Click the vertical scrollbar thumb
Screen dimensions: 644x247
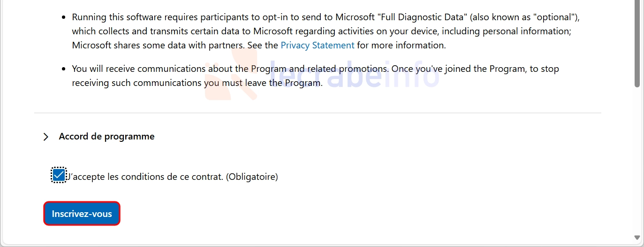pyautogui.click(x=637, y=44)
